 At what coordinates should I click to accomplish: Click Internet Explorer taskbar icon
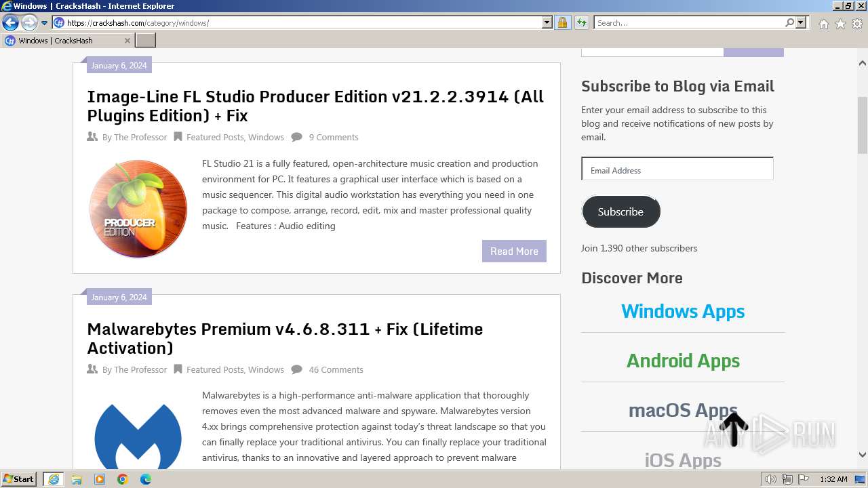click(x=54, y=479)
